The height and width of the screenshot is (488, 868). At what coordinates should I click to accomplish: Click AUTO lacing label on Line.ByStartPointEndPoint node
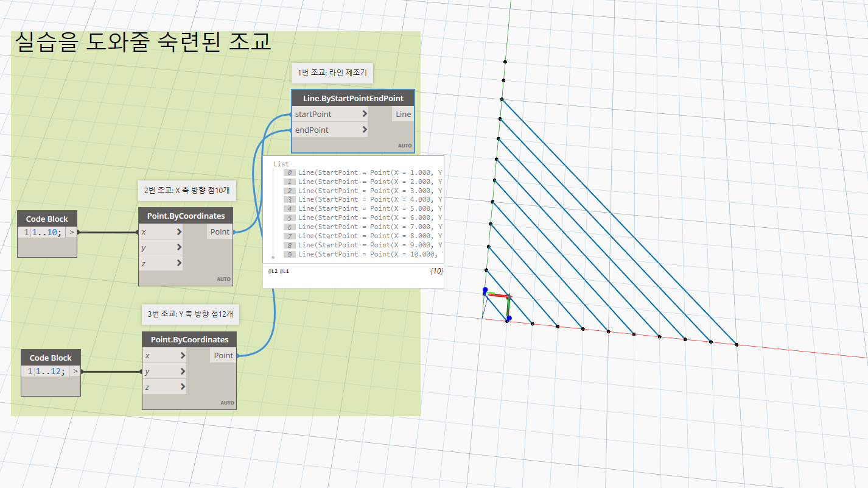[x=405, y=146]
